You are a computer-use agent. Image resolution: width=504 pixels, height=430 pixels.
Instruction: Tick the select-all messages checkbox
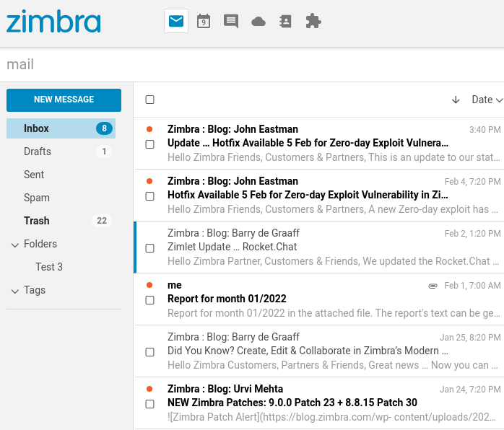click(x=149, y=100)
